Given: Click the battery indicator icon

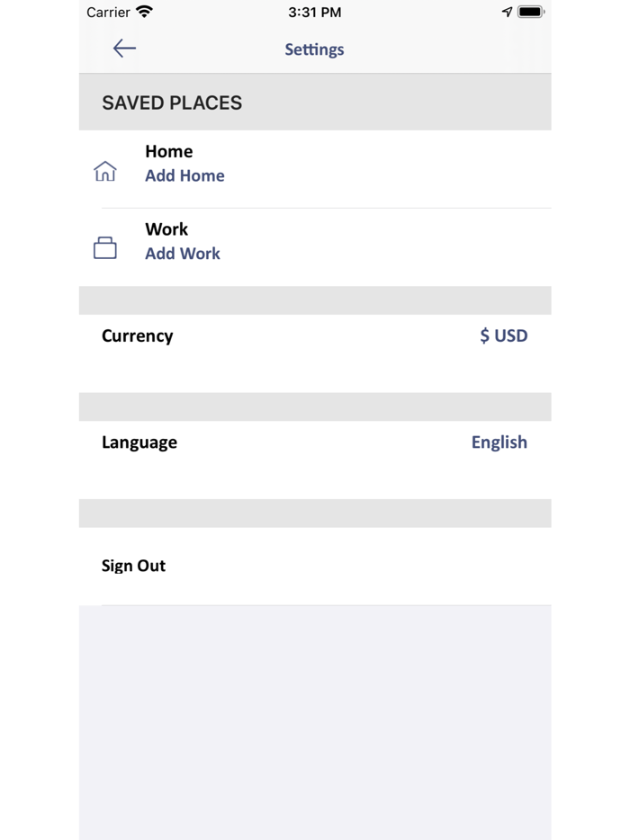Looking at the screenshot, I should tap(531, 13).
